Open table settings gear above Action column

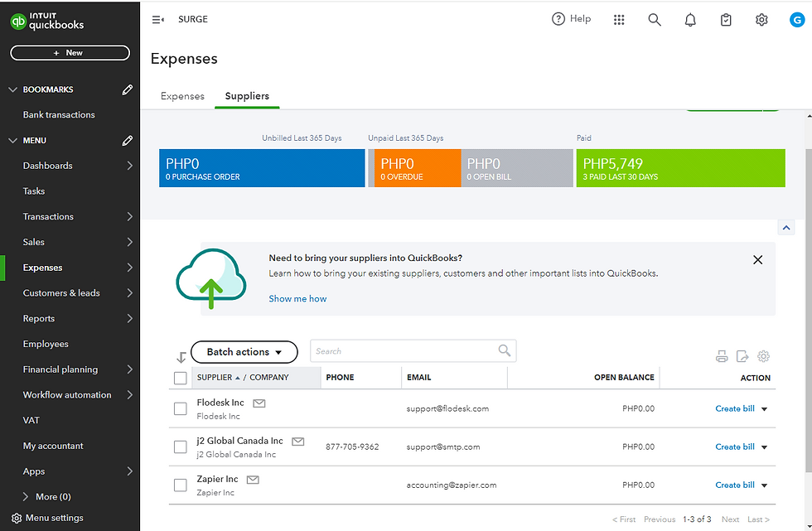(x=763, y=356)
